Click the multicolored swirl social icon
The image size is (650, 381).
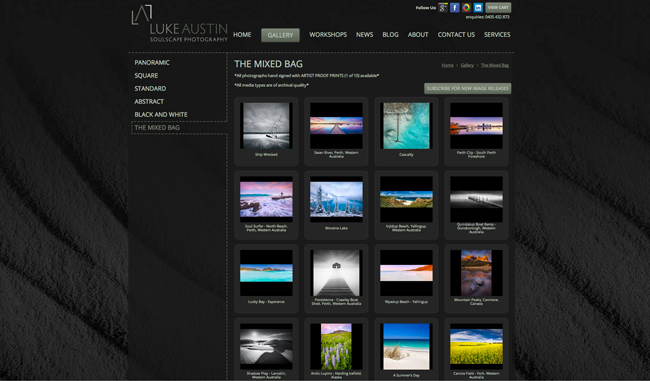[x=466, y=7]
